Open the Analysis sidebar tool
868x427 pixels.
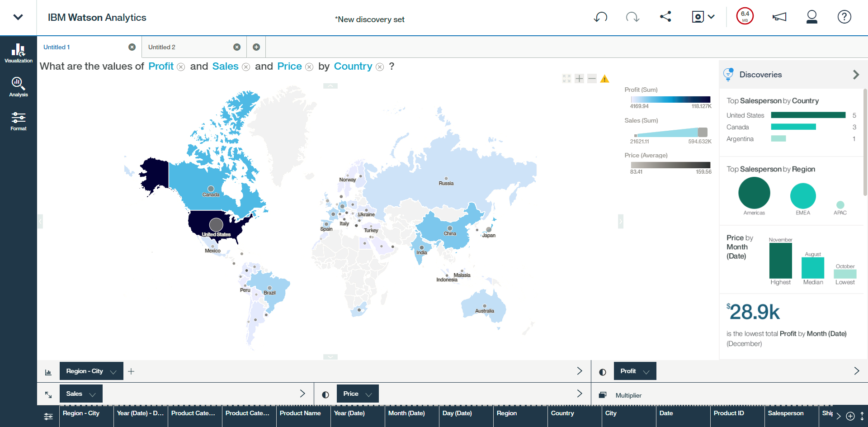tap(18, 87)
